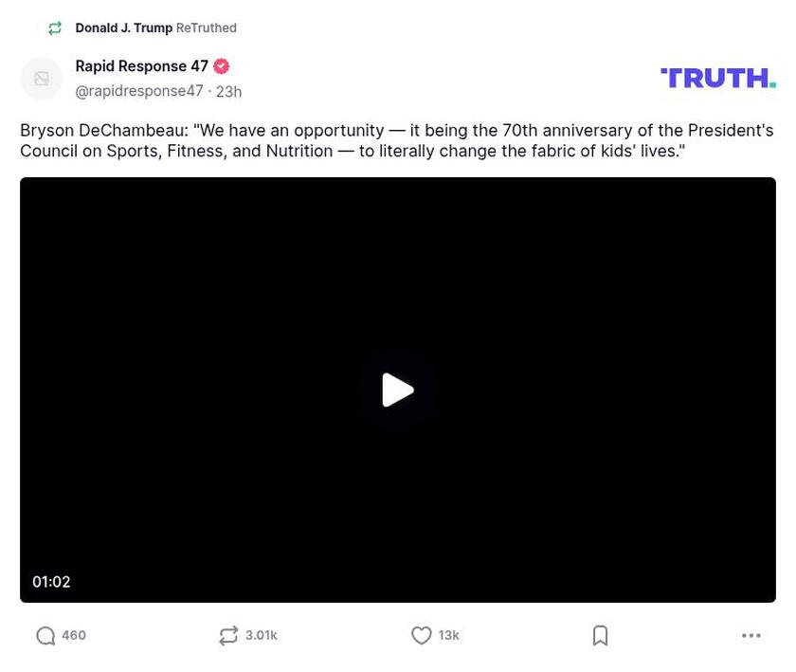Click the heart icon under the video
796x672 pixels.
tap(422, 636)
